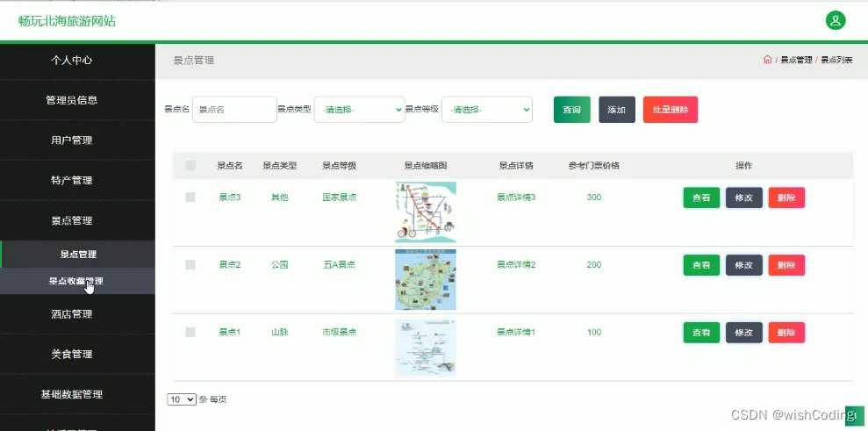The width and height of the screenshot is (868, 431).
Task: Click the 景点2 name cell
Action: point(230,265)
